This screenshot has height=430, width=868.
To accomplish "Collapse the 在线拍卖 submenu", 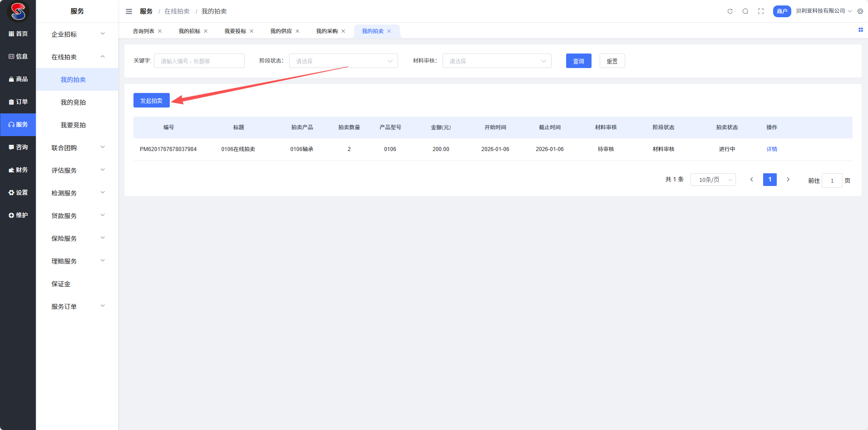I will point(77,57).
